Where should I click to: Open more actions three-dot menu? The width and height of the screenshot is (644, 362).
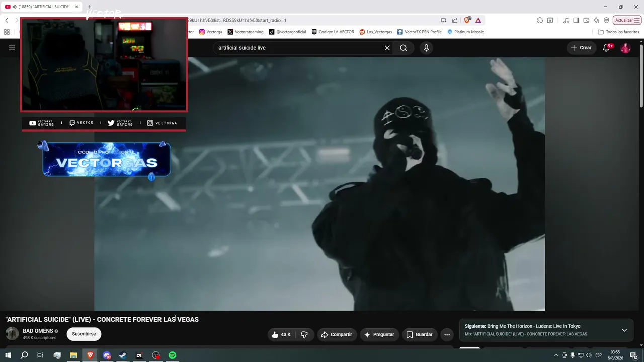(x=447, y=335)
